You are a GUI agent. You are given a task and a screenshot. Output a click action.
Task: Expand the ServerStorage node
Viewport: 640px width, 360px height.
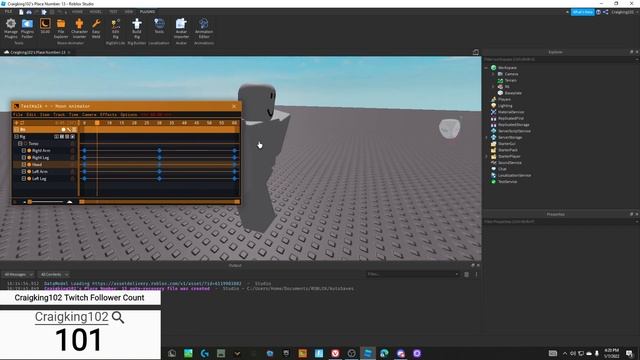tap(487, 138)
